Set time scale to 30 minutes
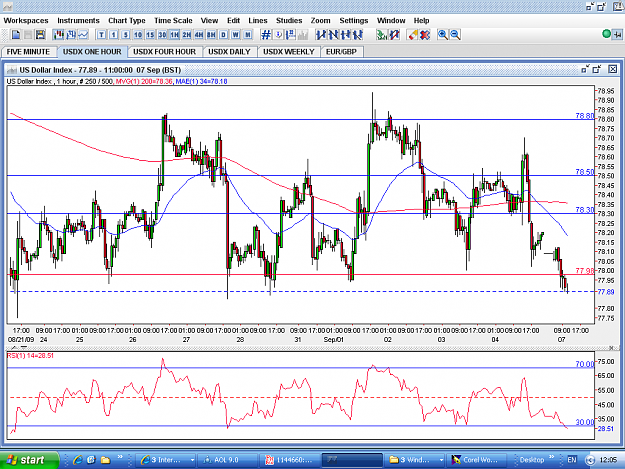 click(x=162, y=35)
